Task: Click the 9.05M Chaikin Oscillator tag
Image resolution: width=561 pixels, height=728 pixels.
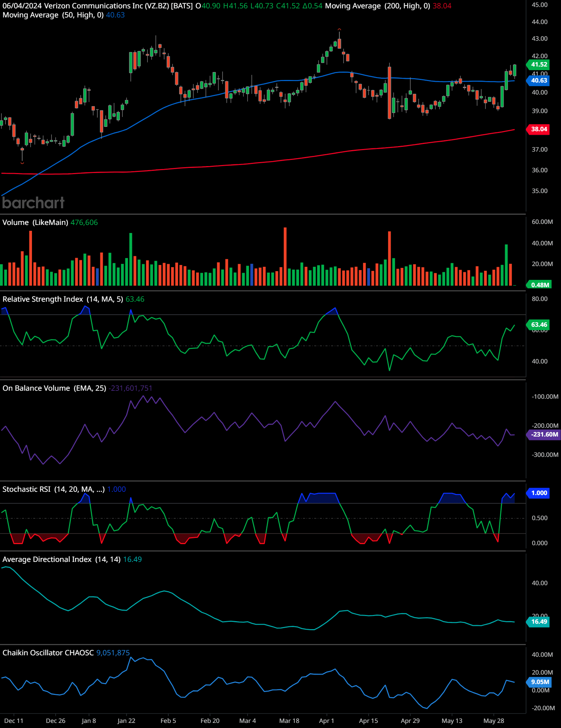Action: point(539,682)
